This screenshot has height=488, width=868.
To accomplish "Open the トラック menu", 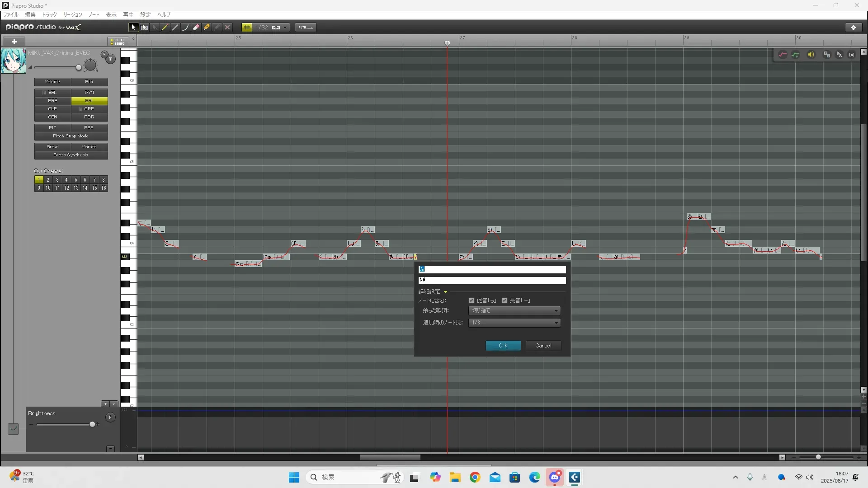I will click(49, 15).
